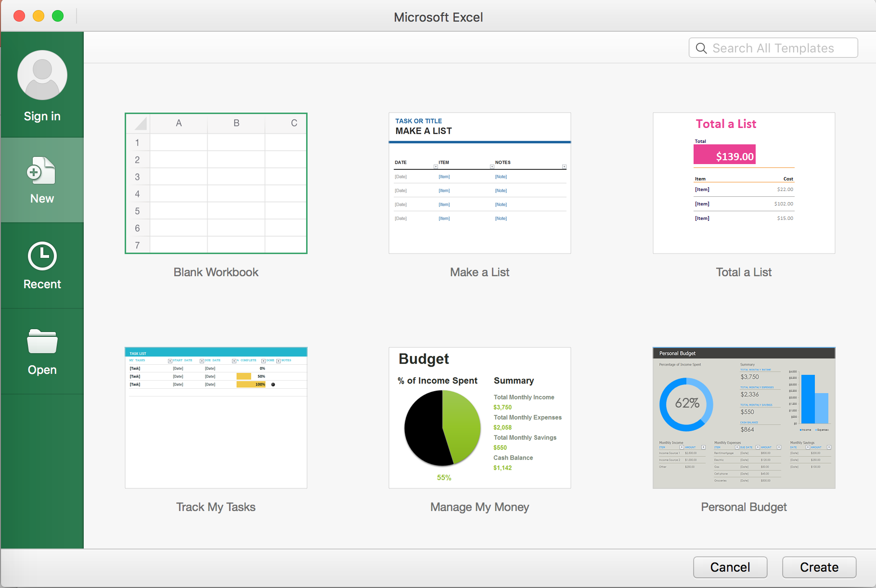
Task: Choose the Manage My Money template thumbnail
Action: coord(480,418)
